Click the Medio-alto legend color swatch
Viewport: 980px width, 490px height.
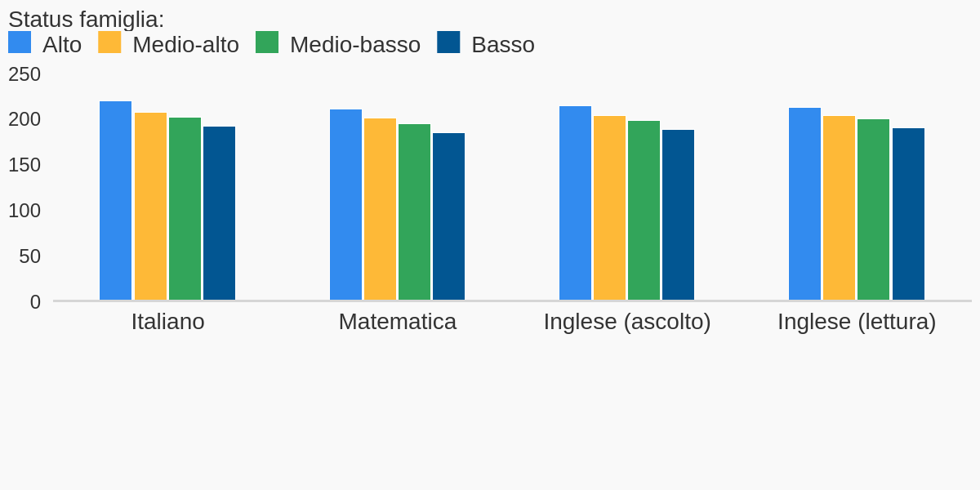109,42
